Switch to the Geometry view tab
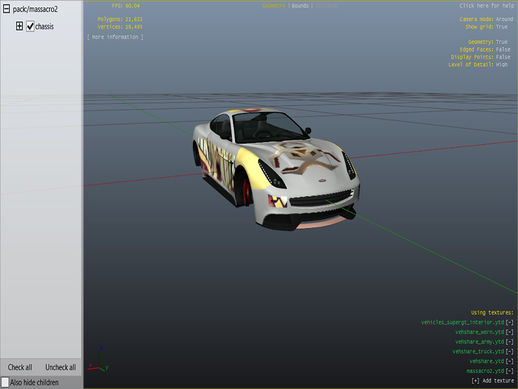Image resolution: width=518 pixels, height=389 pixels. click(x=274, y=6)
